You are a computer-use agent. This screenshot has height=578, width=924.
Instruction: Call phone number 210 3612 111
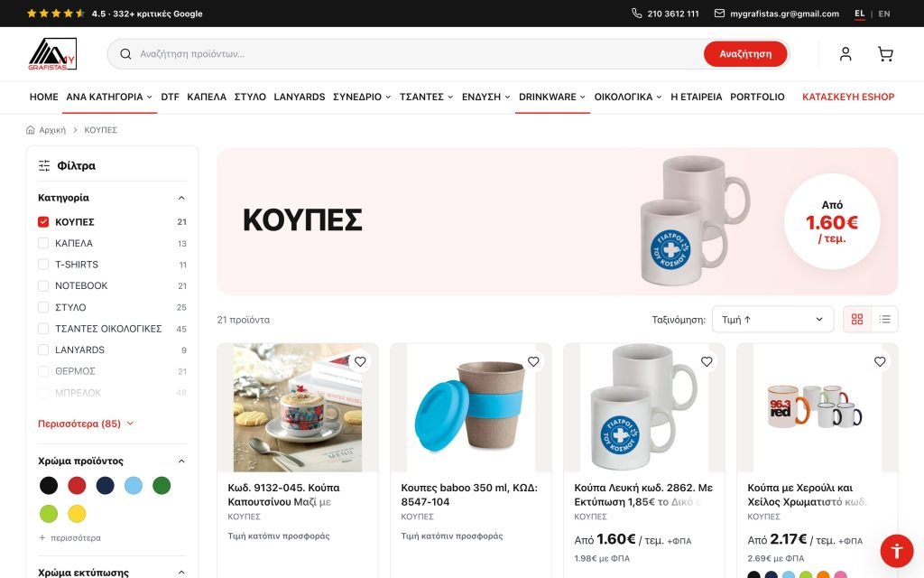[673, 14]
